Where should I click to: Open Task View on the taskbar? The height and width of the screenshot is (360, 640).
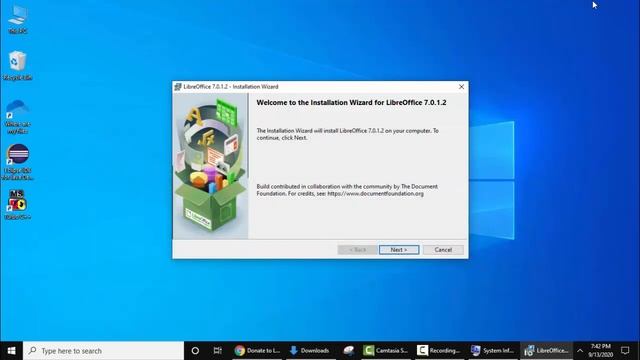[x=218, y=351]
